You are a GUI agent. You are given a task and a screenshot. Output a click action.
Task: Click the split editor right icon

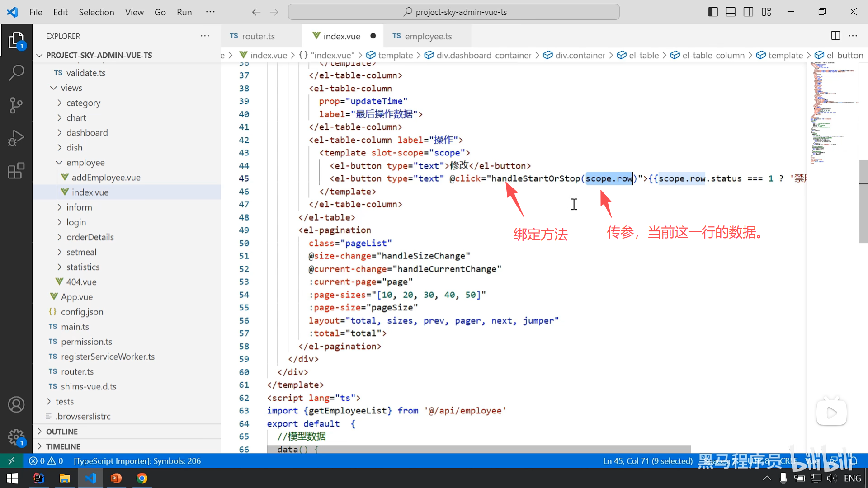[x=835, y=36]
